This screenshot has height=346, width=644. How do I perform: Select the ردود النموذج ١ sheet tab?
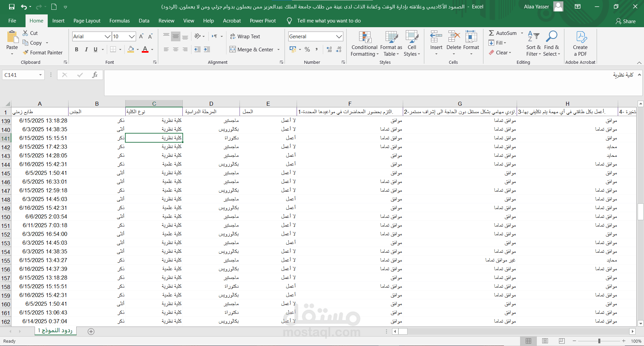pyautogui.click(x=55, y=331)
